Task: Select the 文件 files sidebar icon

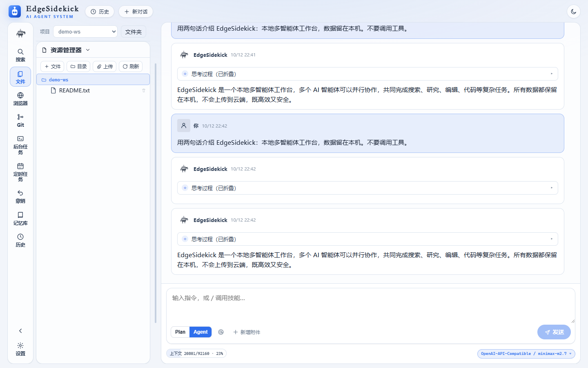Action: pyautogui.click(x=20, y=77)
